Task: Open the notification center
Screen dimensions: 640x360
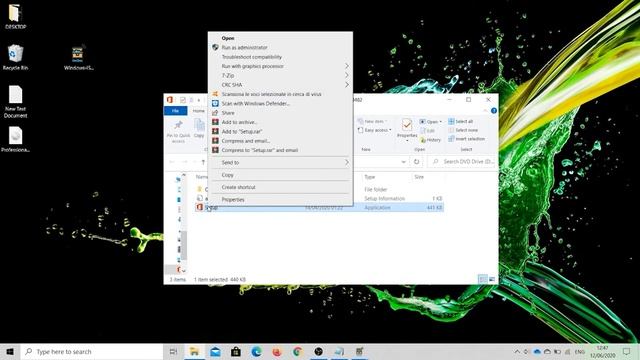Action: 627,351
